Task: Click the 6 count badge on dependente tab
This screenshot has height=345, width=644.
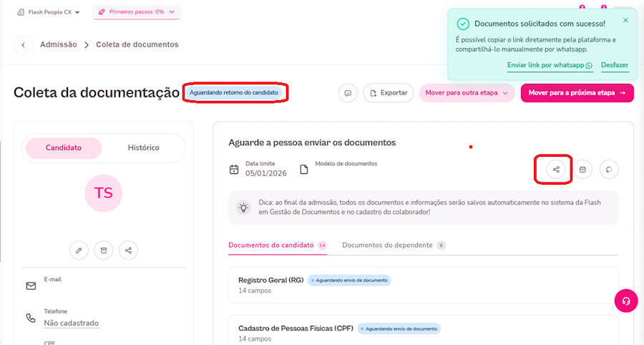Action: [x=441, y=246]
